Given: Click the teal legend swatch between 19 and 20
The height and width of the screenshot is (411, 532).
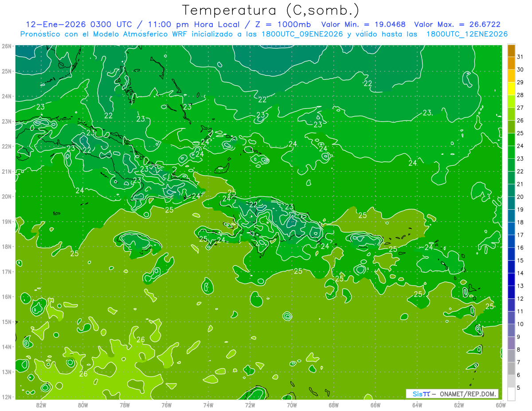Looking at the screenshot, I should point(511,203).
